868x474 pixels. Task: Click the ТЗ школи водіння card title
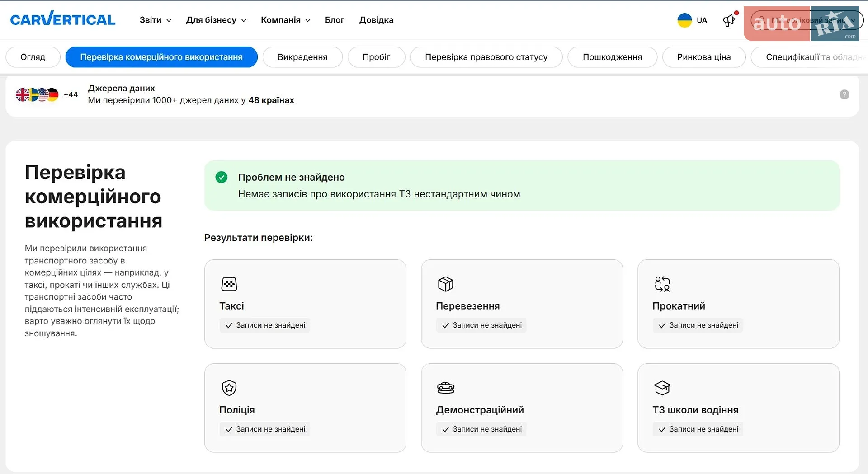(695, 410)
